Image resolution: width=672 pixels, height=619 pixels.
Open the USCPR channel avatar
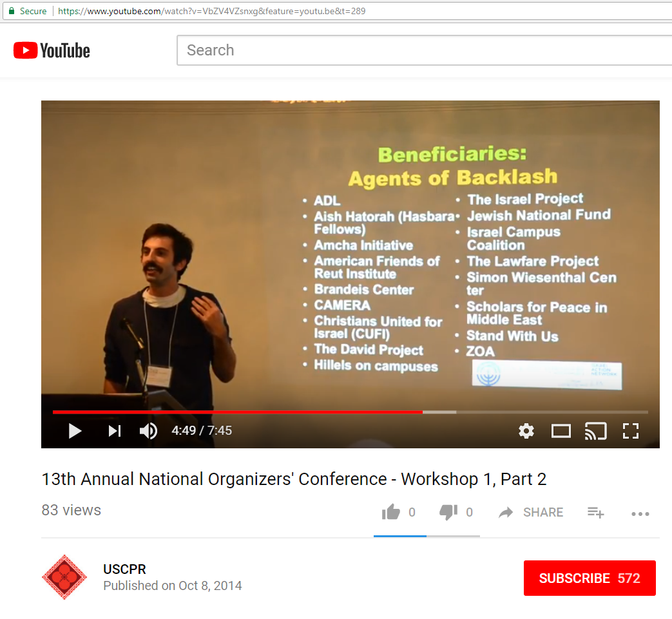coord(64,577)
